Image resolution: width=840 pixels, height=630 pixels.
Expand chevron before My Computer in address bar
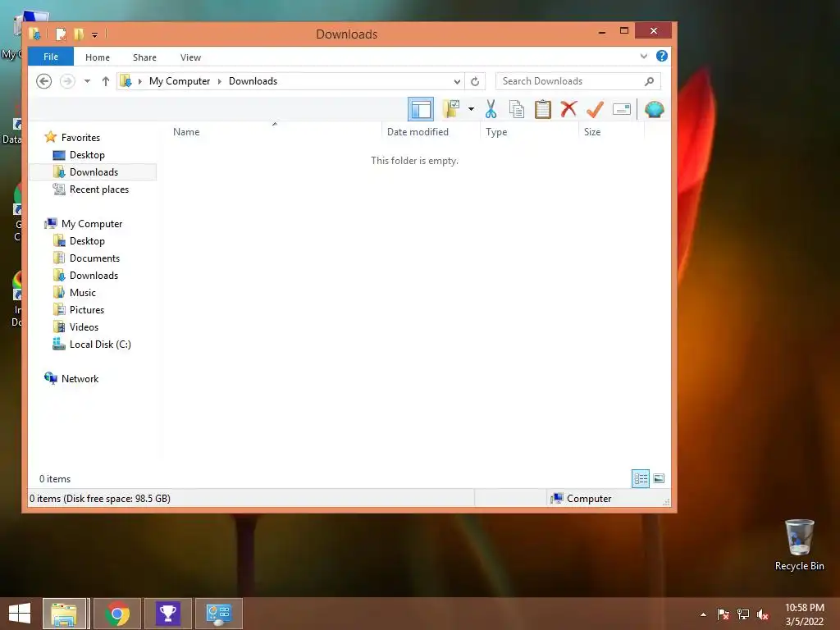(x=139, y=81)
